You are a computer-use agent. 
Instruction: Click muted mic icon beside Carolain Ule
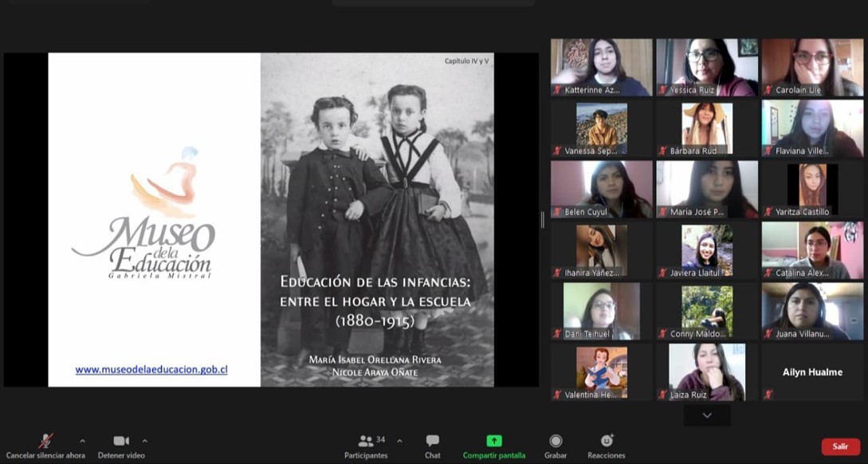(768, 90)
